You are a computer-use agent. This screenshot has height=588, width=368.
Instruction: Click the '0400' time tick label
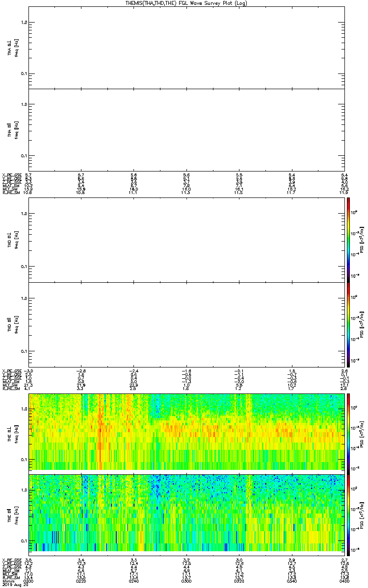(344, 580)
